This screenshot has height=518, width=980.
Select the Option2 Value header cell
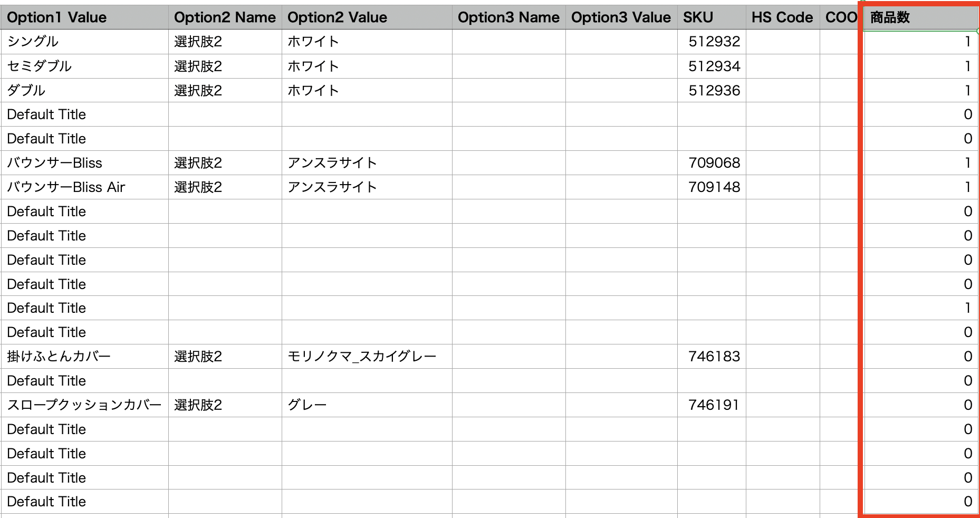tap(367, 17)
